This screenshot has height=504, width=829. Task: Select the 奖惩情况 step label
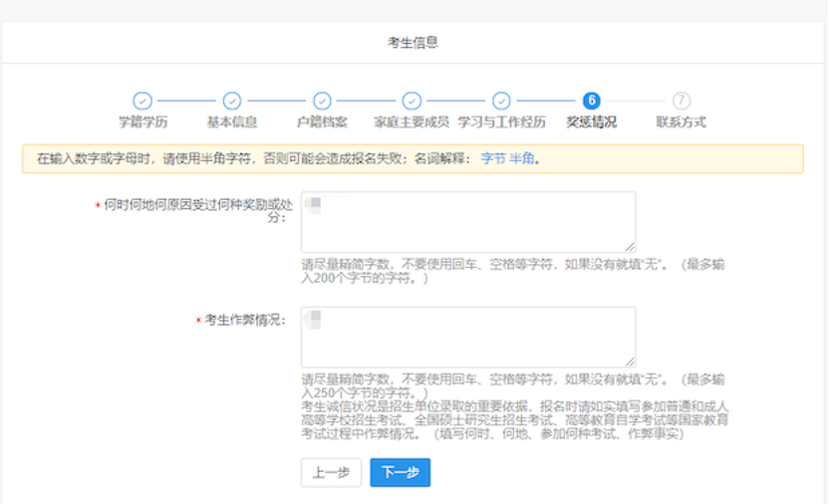pos(591,123)
